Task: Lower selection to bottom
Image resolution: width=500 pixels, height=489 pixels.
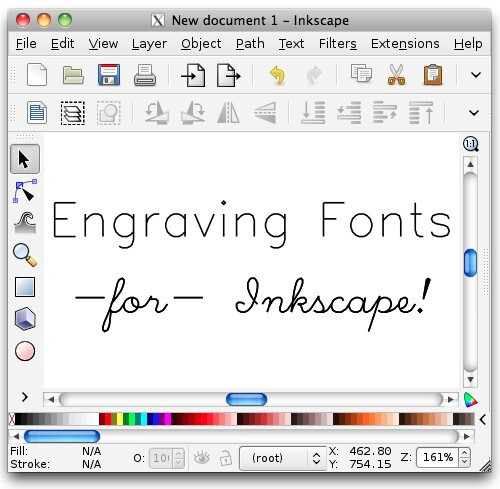Action: [313, 113]
